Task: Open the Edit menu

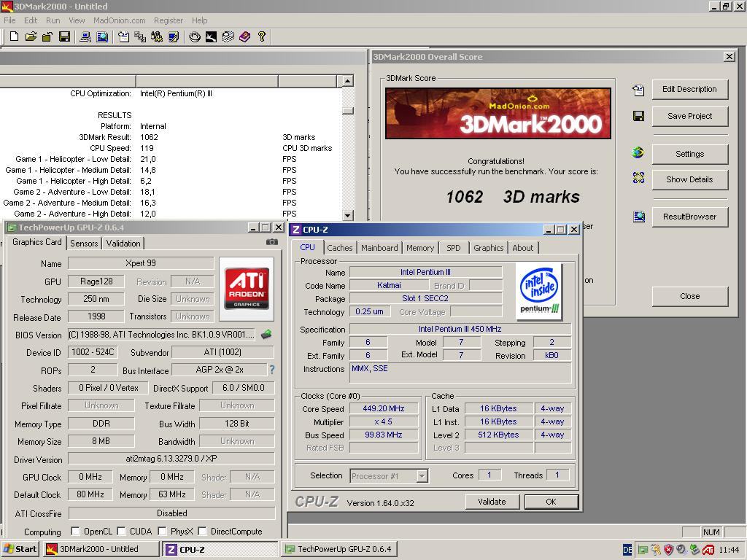Action: (x=31, y=20)
